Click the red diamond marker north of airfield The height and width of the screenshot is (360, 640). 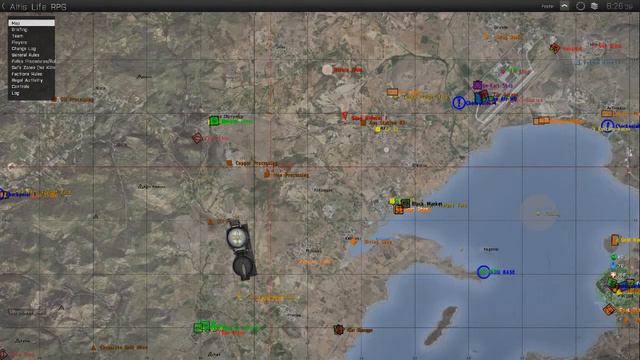pyautogui.click(x=554, y=49)
